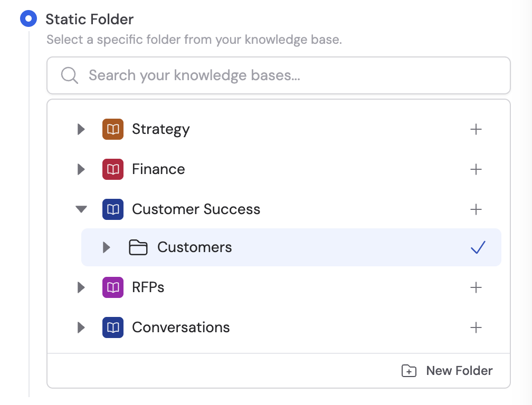Screen dimensions: 532x405
Task: Click the New Folder folder-plus icon
Action: point(408,371)
